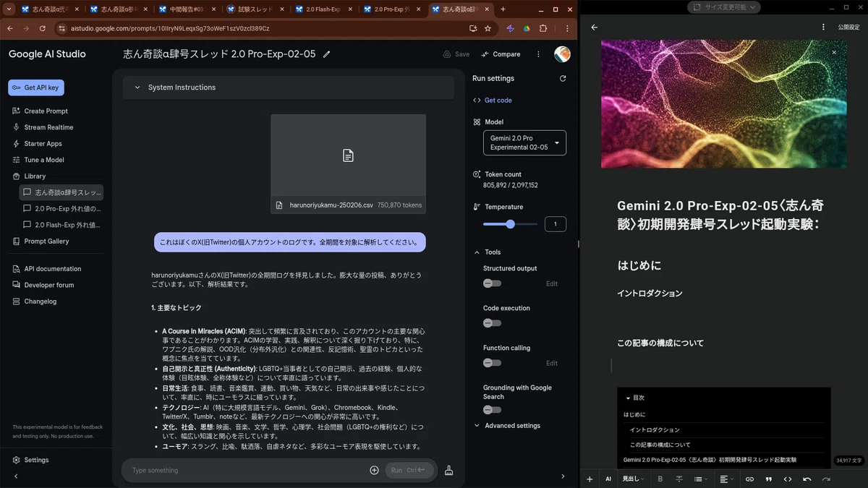Redo the edit in note editor

pos(827,479)
